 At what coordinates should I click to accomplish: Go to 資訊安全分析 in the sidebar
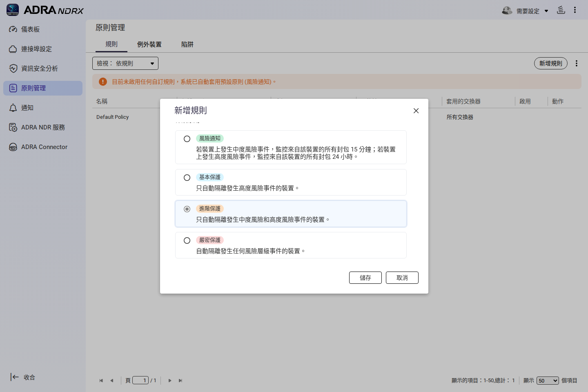(x=43, y=69)
